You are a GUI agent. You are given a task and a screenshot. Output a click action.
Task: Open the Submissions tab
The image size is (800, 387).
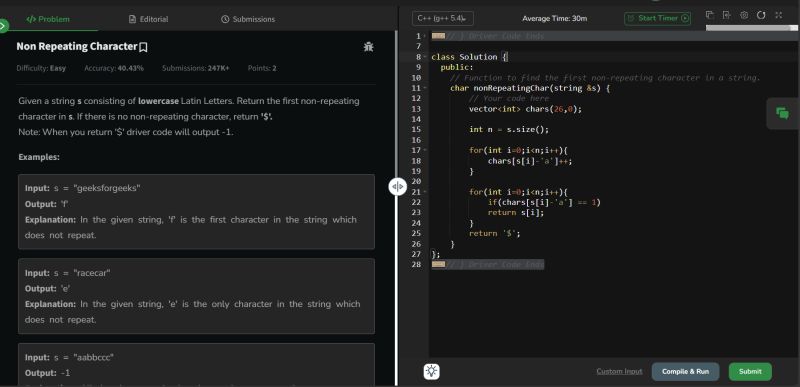point(248,19)
